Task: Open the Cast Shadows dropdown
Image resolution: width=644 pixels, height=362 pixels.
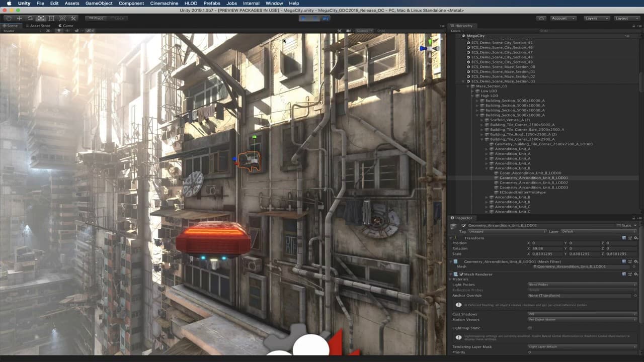Action: [582, 314]
